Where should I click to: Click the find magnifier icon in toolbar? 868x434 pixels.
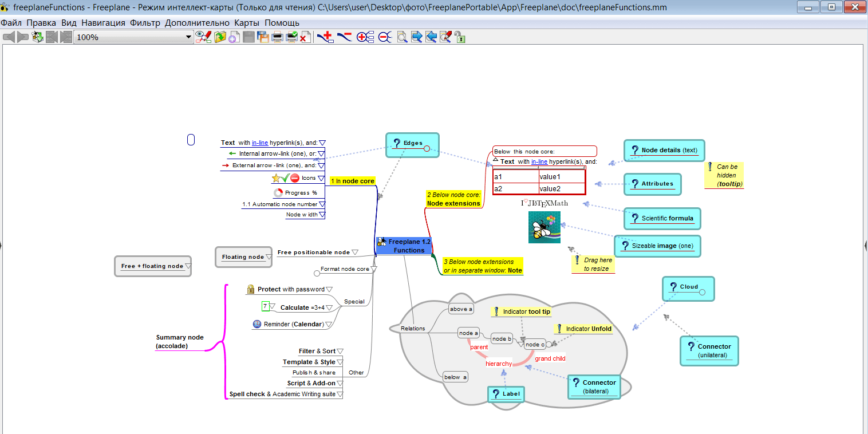pos(403,37)
